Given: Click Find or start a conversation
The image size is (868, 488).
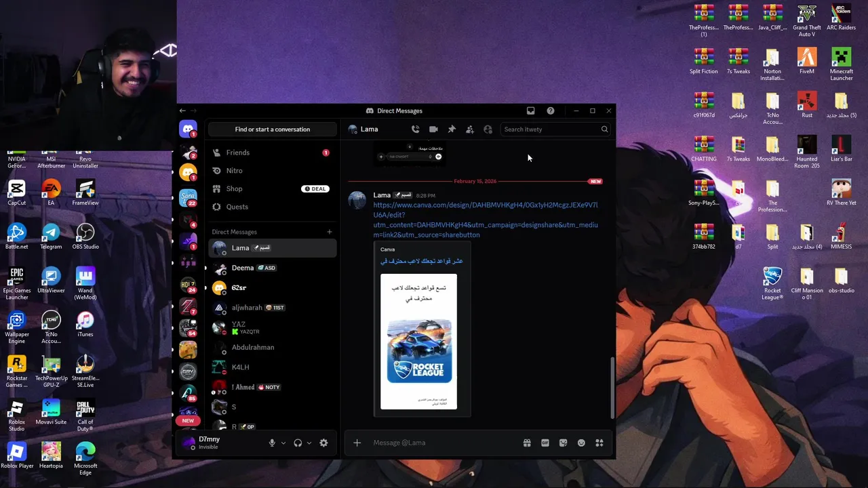Looking at the screenshot, I should 272,129.
